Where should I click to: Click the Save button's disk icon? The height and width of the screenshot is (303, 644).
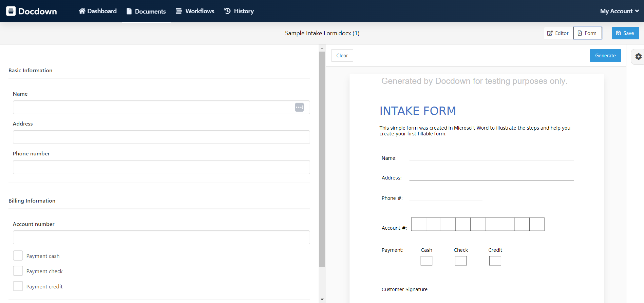pyautogui.click(x=618, y=33)
